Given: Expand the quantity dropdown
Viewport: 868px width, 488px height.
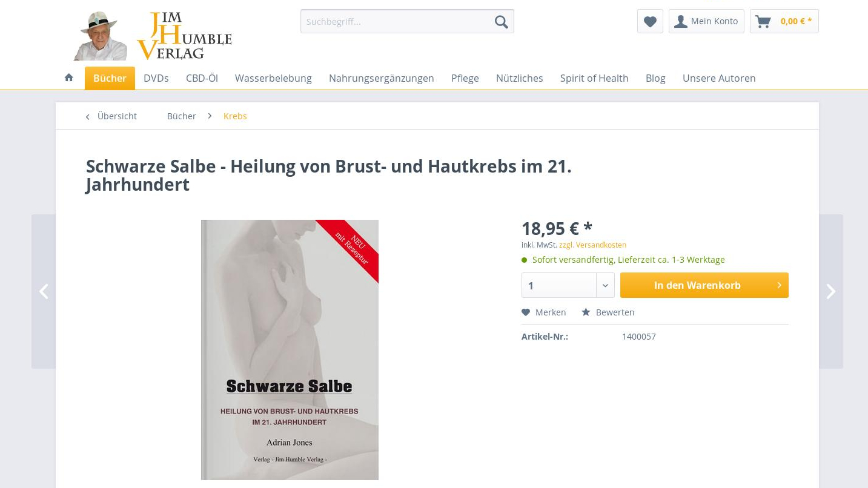Looking at the screenshot, I should (605, 285).
